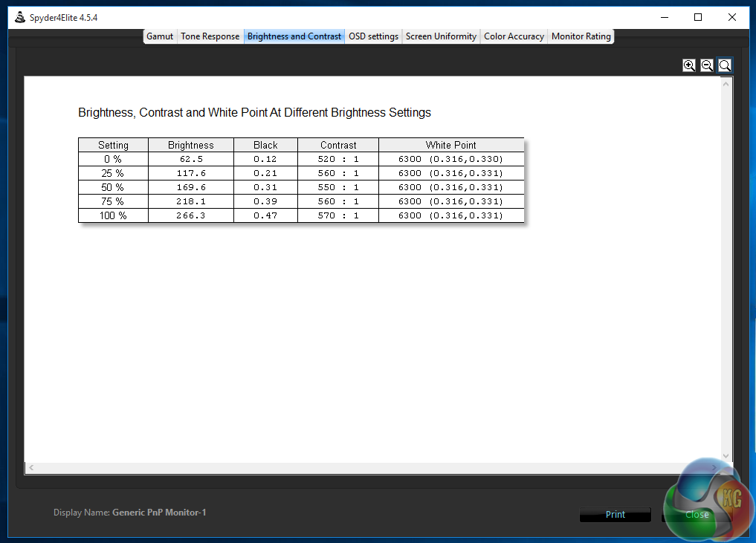The width and height of the screenshot is (756, 543).
Task: View the Monitor Rating tab
Action: coord(581,36)
